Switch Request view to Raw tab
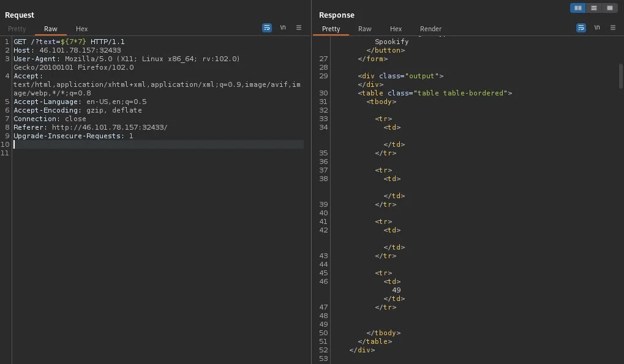624x364 pixels. 51,29
